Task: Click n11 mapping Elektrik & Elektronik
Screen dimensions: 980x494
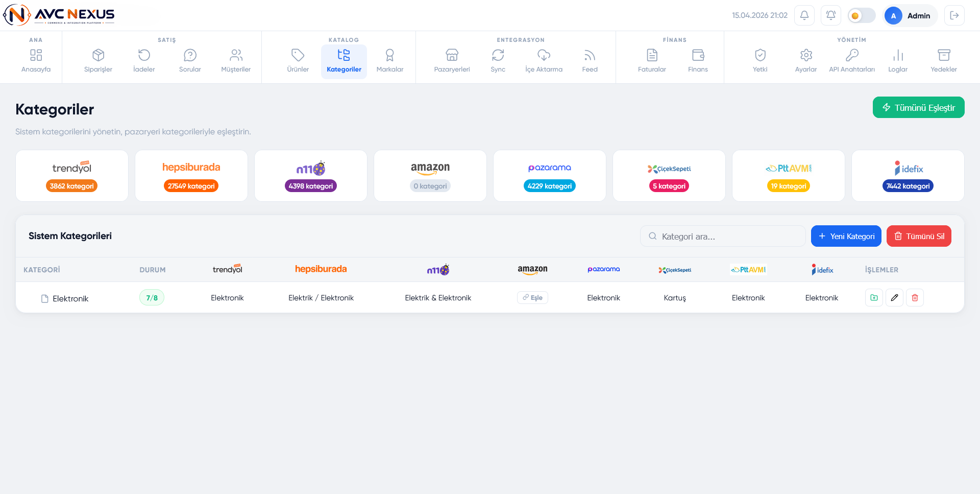Action: (x=438, y=298)
